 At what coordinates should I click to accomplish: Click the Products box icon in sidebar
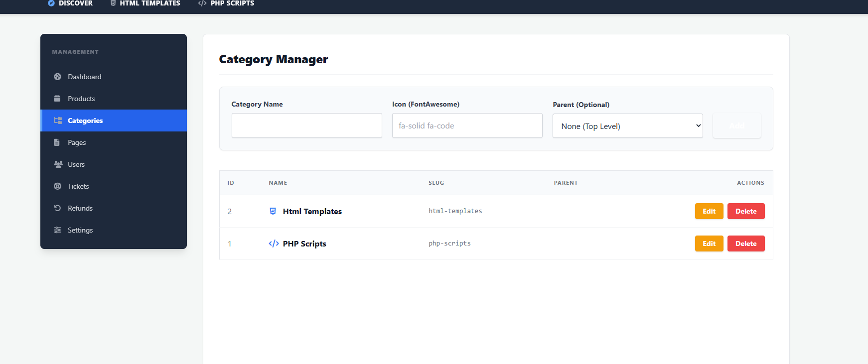click(57, 99)
